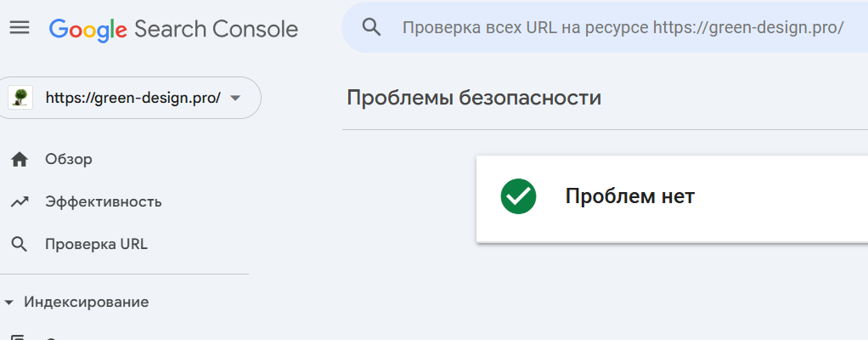The image size is (868, 340).
Task: Click the Google Search Console logo
Action: [173, 29]
